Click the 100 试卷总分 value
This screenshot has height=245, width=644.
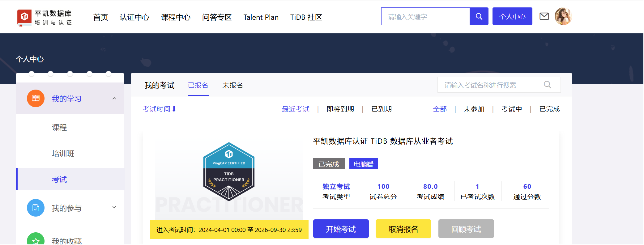point(383,187)
